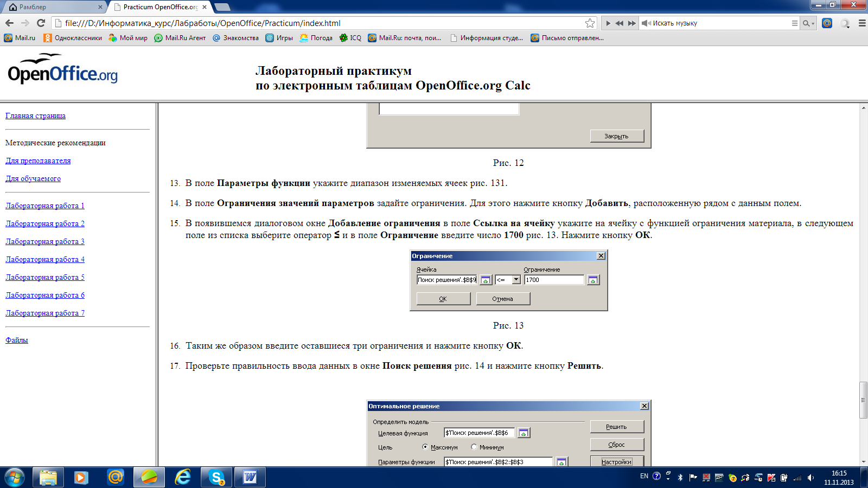Open Skype from the taskbar

coord(216,477)
